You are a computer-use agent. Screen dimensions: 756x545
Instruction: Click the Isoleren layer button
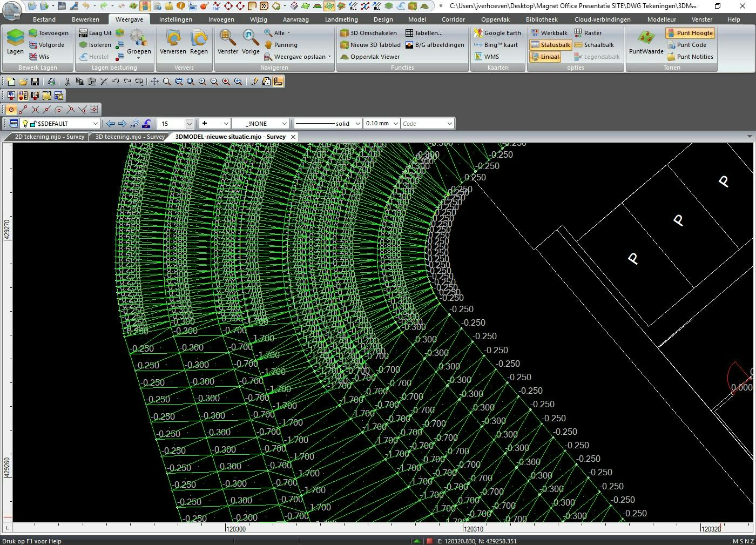pos(95,45)
